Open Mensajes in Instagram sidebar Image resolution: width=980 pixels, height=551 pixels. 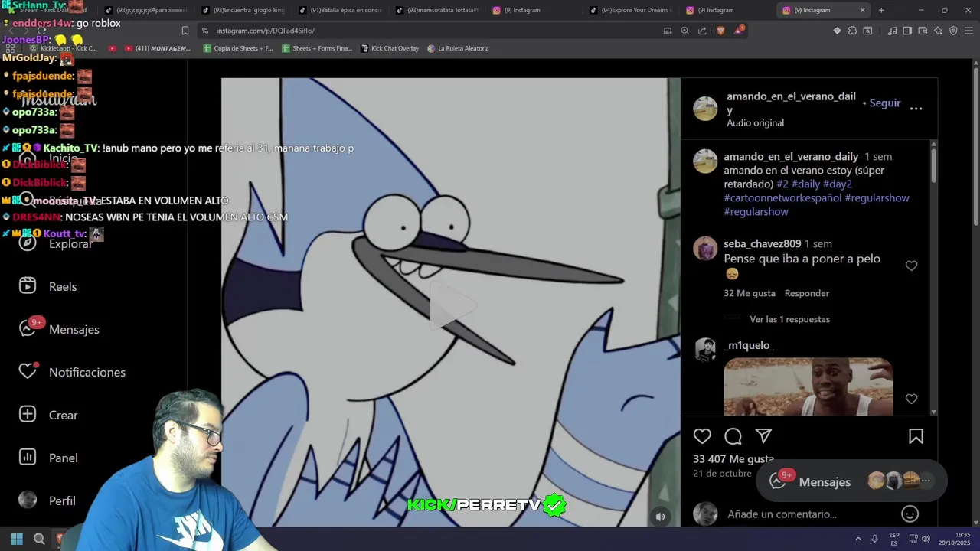click(59, 329)
